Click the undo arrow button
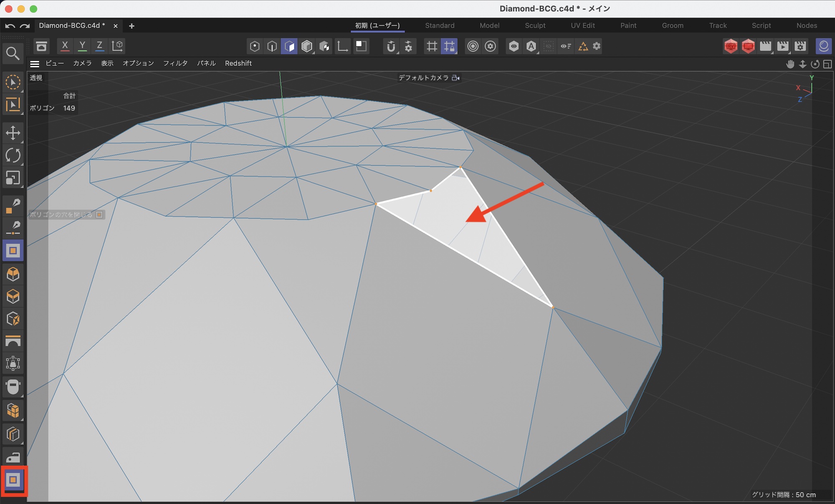This screenshot has height=504, width=835. (x=10, y=26)
